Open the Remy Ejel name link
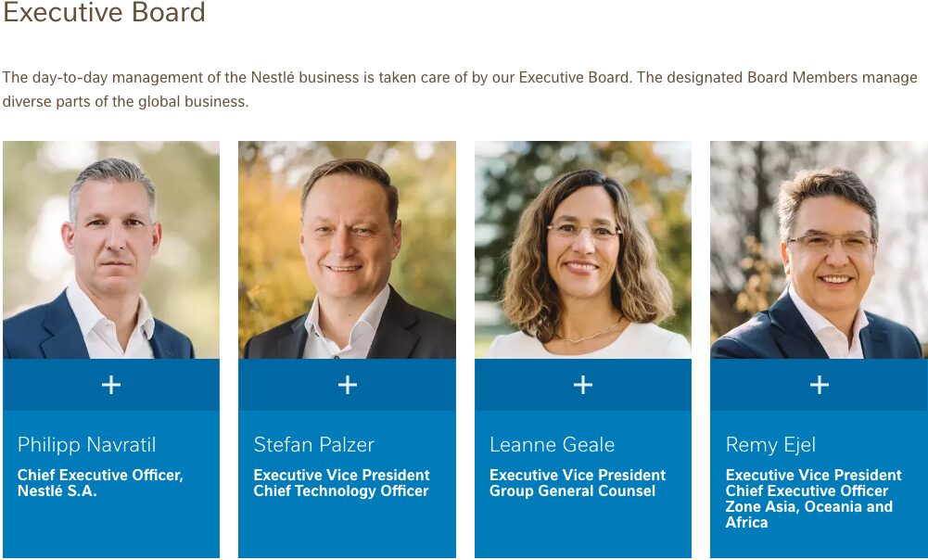928x560 pixels. (x=771, y=445)
